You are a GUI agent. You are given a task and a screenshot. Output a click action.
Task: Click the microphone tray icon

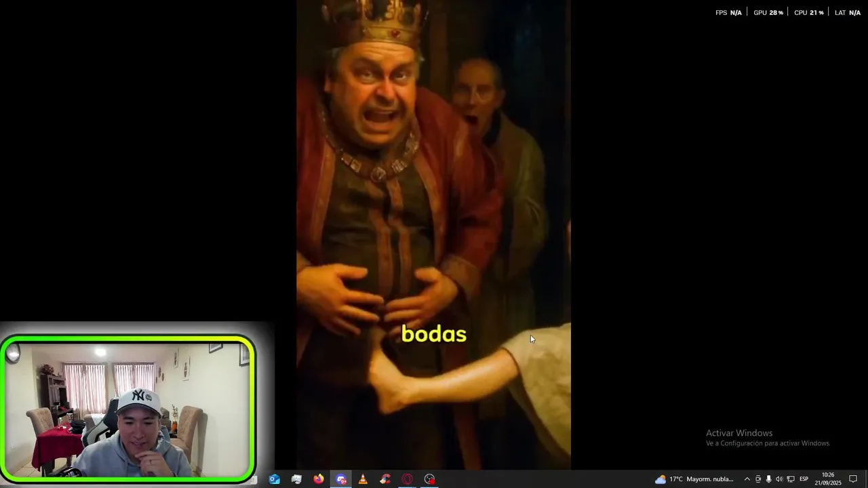tap(768, 479)
